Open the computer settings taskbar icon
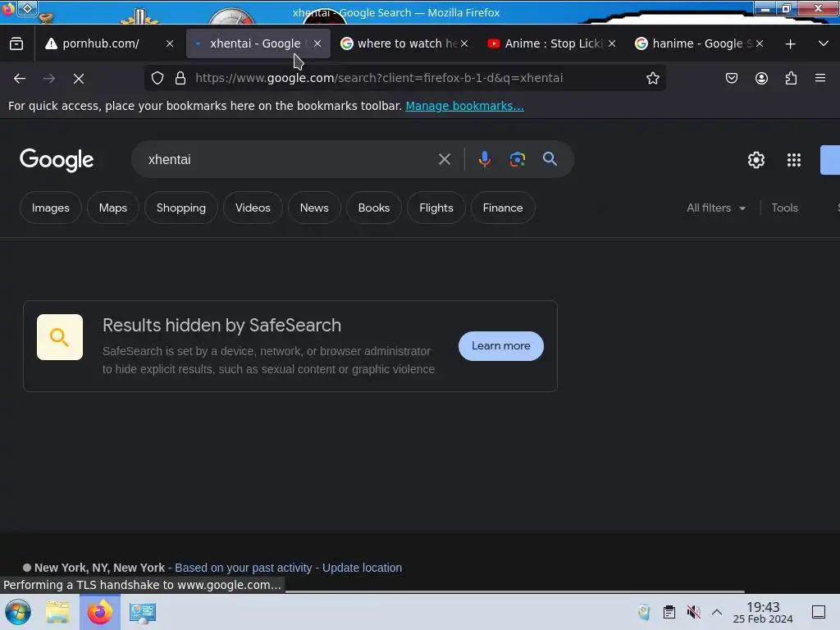 pyautogui.click(x=143, y=612)
